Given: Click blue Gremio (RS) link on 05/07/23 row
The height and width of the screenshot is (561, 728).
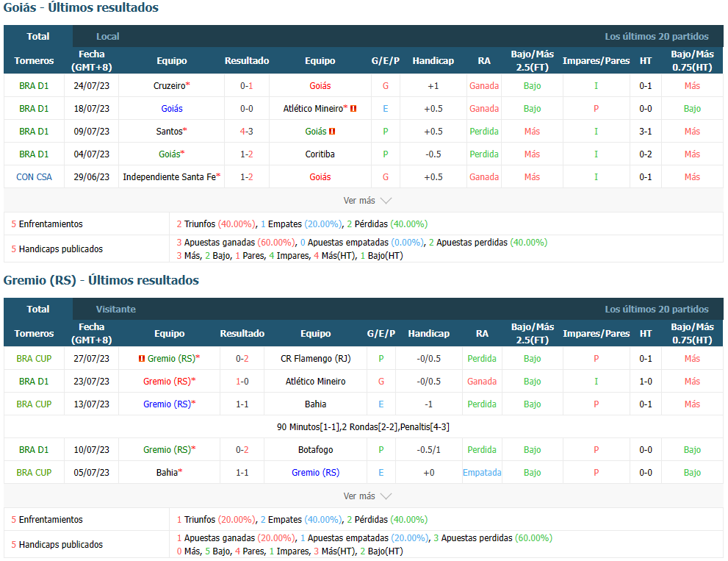Looking at the screenshot, I should pyautogui.click(x=316, y=473).
